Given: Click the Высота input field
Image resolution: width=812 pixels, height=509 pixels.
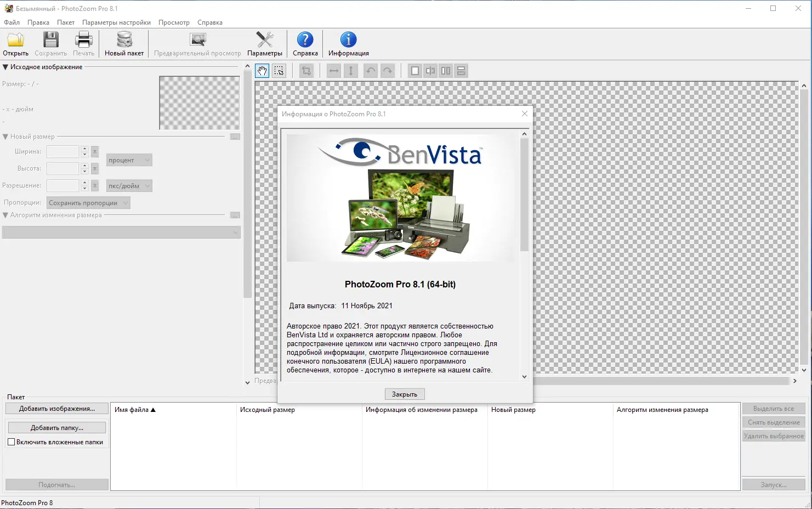Looking at the screenshot, I should (x=63, y=168).
